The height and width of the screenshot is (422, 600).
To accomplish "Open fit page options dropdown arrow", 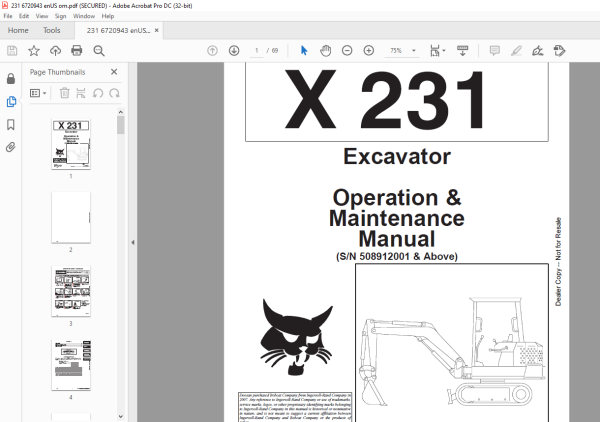I will [444, 51].
